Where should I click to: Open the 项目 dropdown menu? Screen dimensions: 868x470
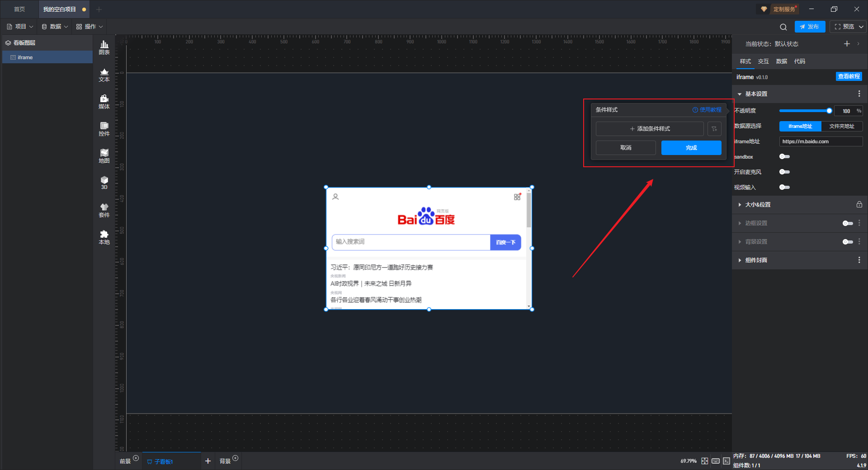pyautogui.click(x=20, y=27)
